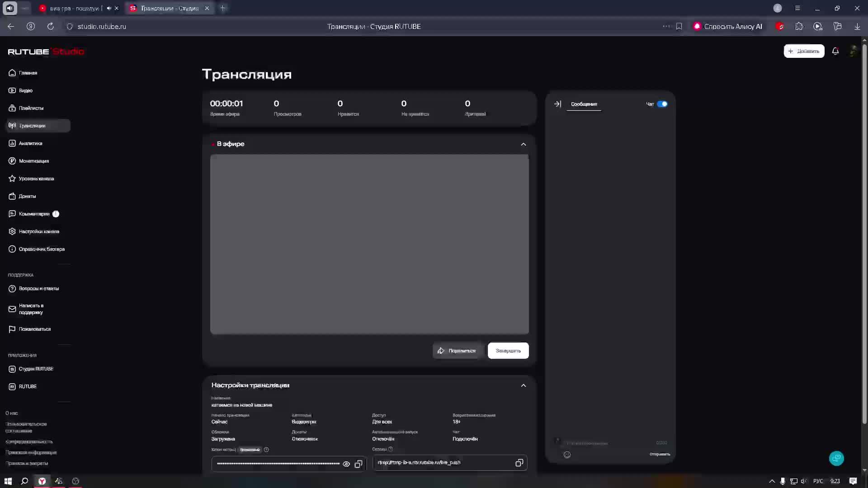Bookmark this page

[x=679, y=26]
